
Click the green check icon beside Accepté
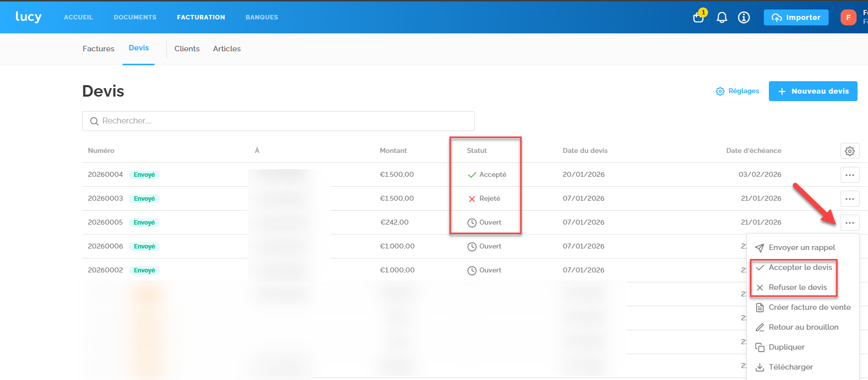[472, 175]
